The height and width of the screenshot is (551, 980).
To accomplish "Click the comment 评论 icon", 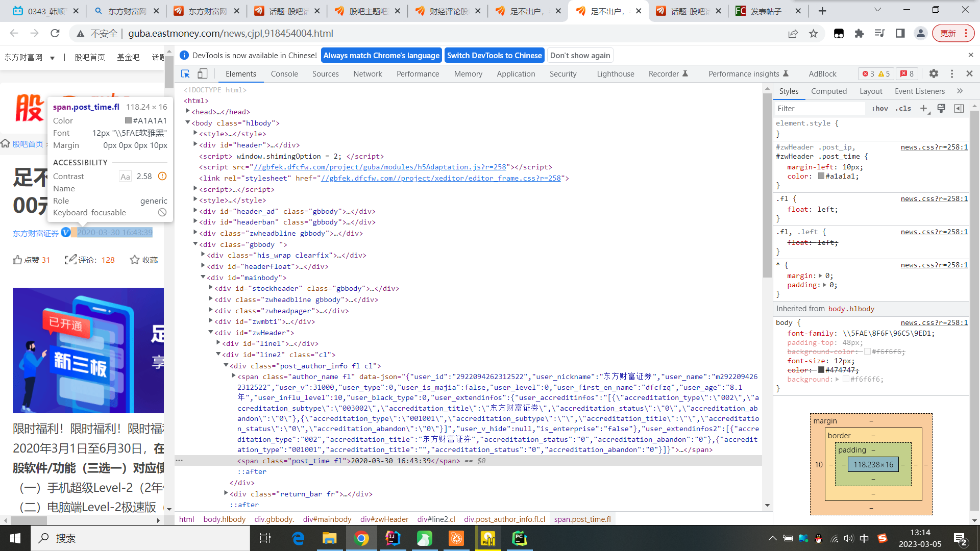I will (x=71, y=260).
